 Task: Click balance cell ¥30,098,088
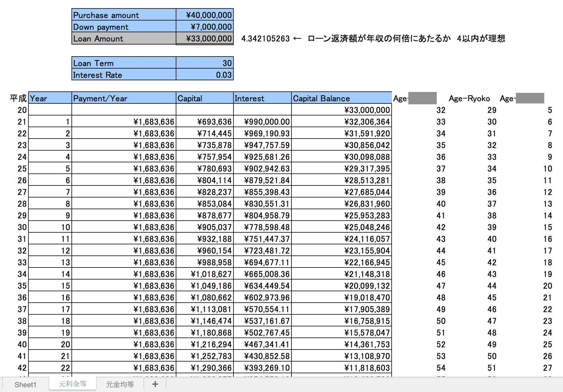click(x=342, y=157)
